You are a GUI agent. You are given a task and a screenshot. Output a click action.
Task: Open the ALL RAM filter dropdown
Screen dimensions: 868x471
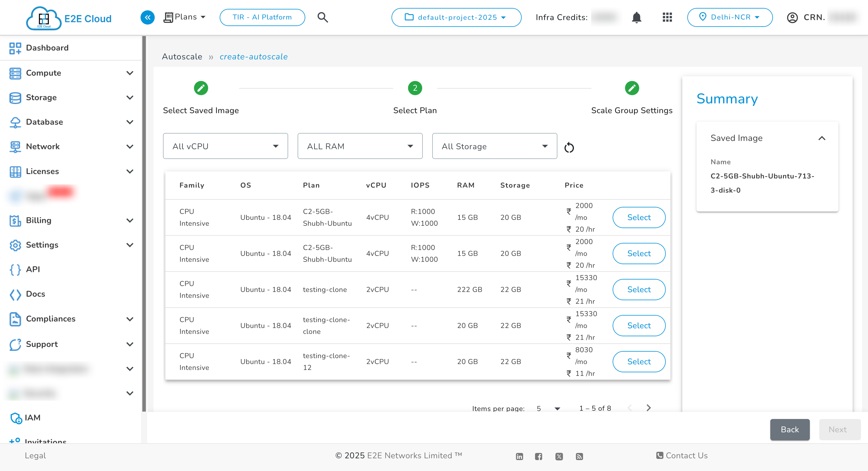coord(360,146)
